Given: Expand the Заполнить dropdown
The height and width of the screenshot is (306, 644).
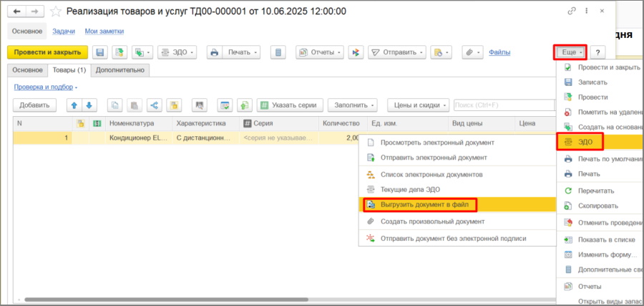Looking at the screenshot, I should (x=353, y=105).
